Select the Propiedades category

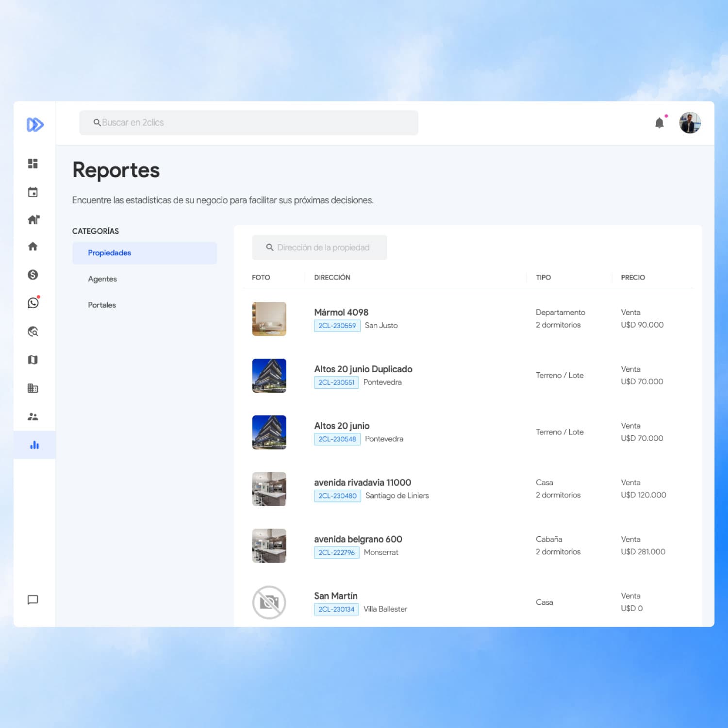145,253
